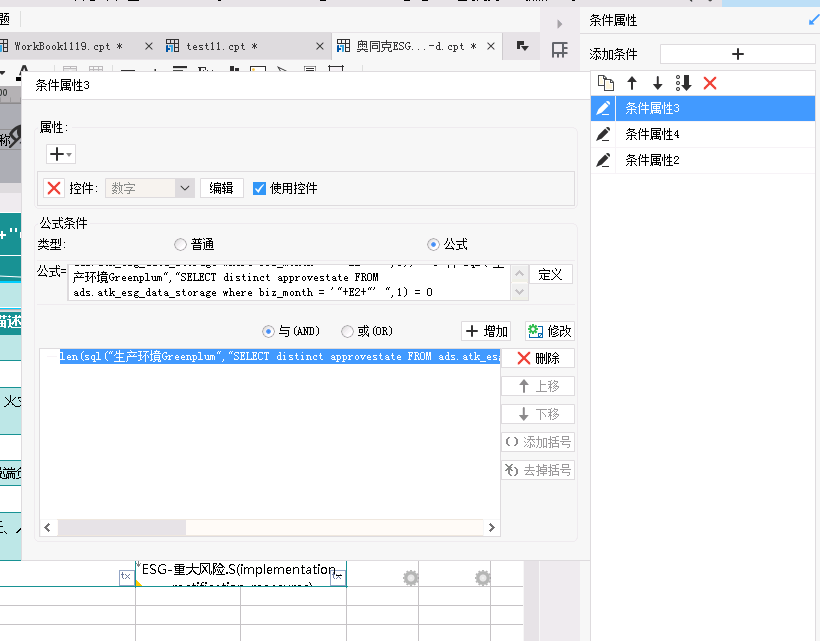Click the second gear icon in the sheet row
The width and height of the screenshot is (820, 641).
click(x=483, y=578)
